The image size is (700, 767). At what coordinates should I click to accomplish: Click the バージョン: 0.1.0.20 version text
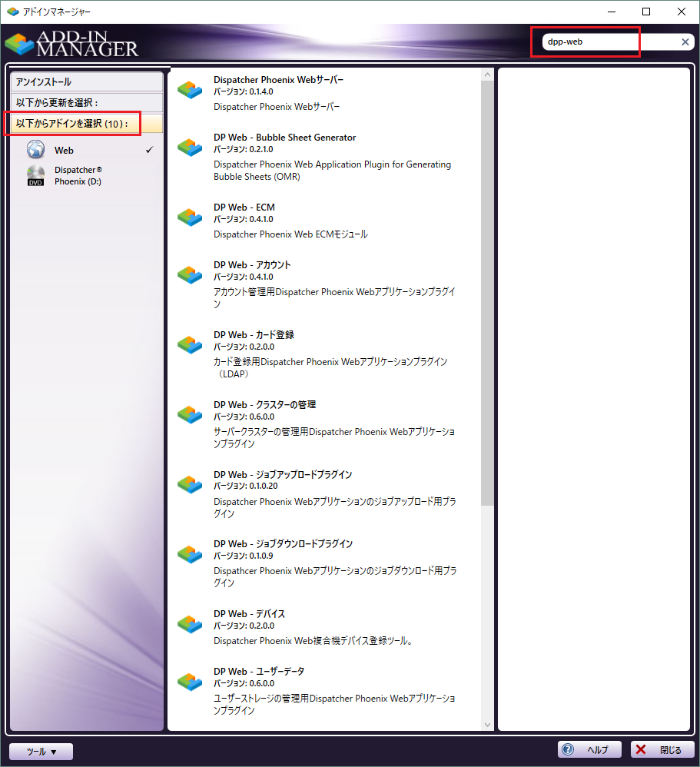pyautogui.click(x=246, y=486)
